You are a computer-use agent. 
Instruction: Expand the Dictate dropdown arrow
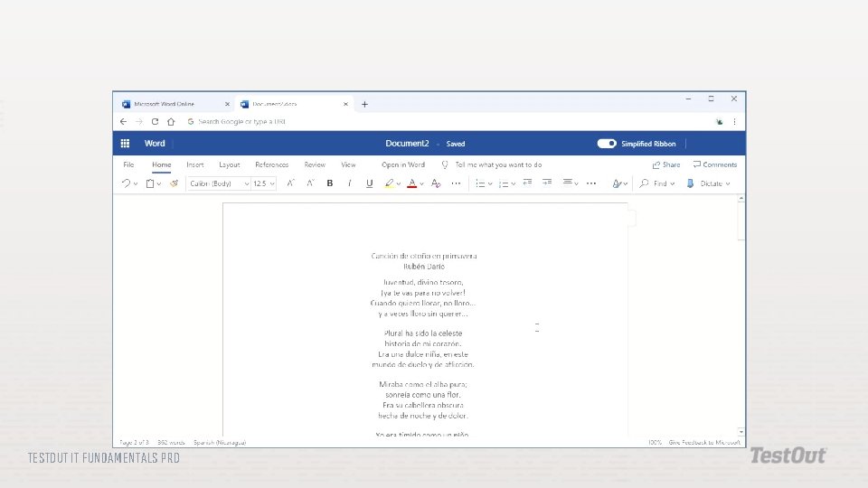pyautogui.click(x=728, y=183)
